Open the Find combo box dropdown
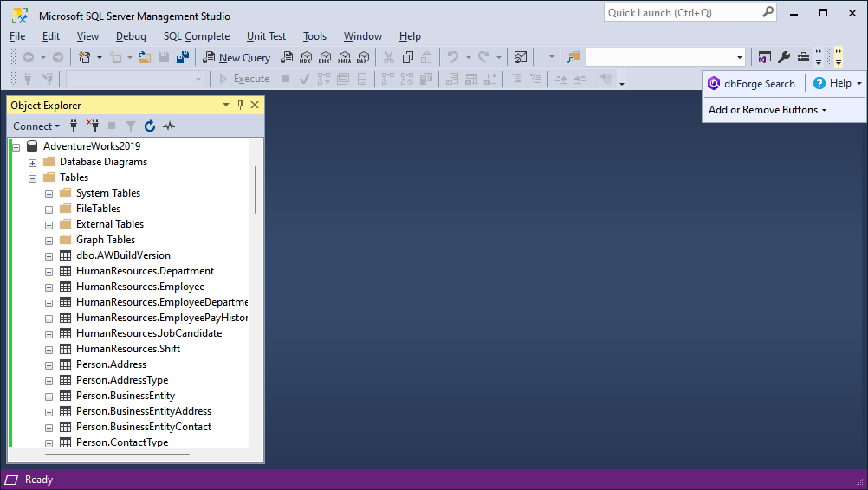 click(740, 57)
